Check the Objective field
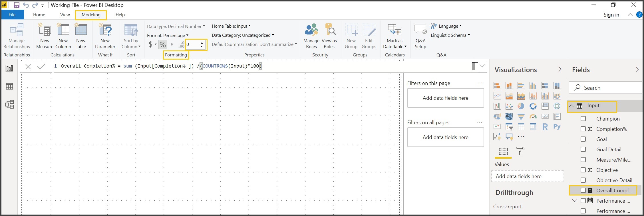Image resolution: width=644 pixels, height=216 pixels. pyautogui.click(x=583, y=170)
